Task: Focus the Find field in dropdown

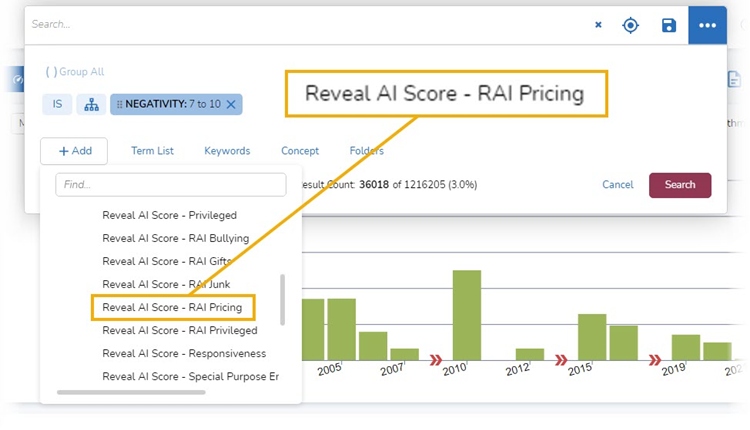Action: point(171,185)
